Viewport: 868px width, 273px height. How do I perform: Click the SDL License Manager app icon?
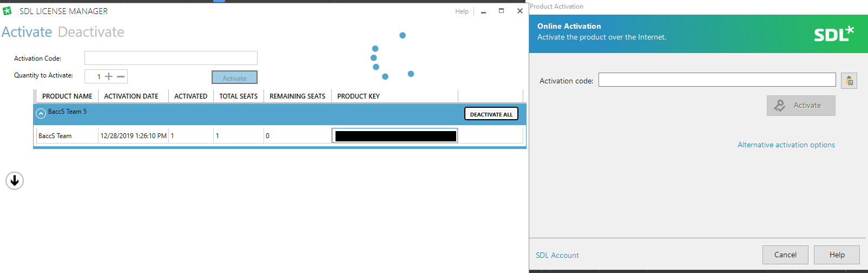click(x=7, y=11)
